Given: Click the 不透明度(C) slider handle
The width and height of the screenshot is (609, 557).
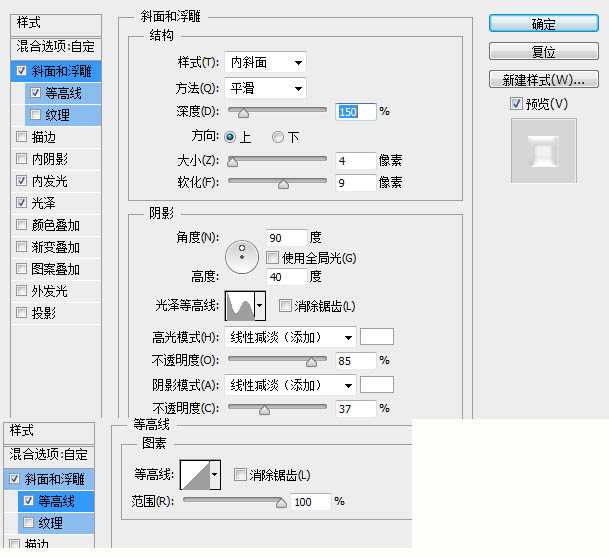Looking at the screenshot, I should point(264,410).
